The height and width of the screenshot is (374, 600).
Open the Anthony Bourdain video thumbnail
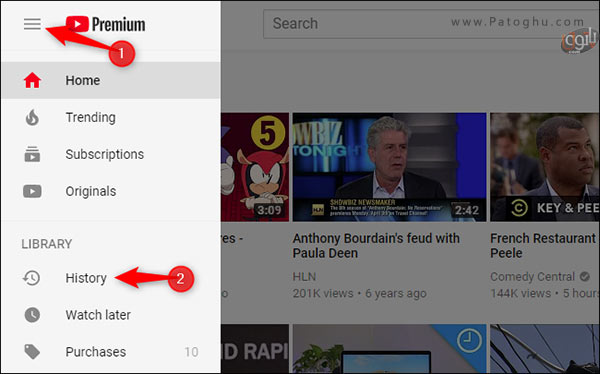click(x=390, y=167)
